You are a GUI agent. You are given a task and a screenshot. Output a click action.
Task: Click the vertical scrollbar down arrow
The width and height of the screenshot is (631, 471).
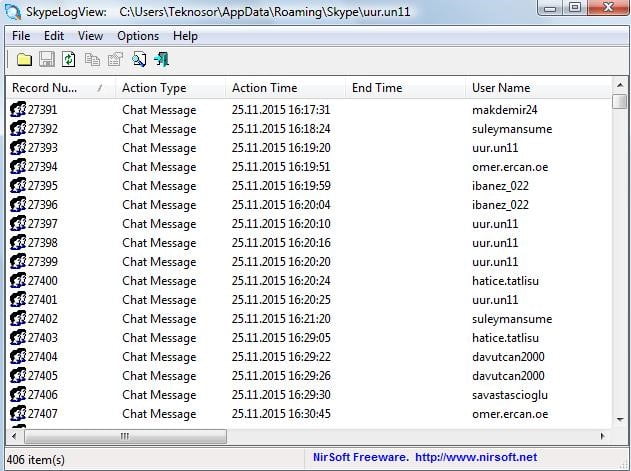click(619, 417)
